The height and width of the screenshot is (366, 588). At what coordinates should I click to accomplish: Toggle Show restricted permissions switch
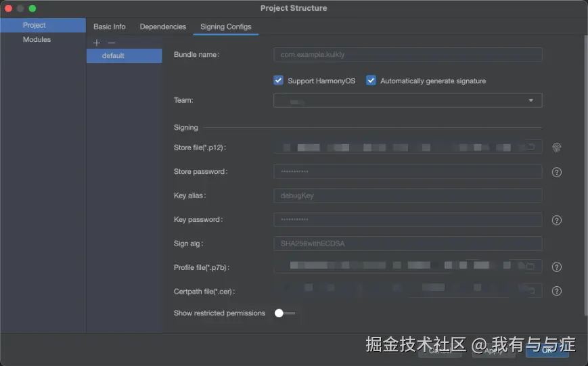point(284,313)
